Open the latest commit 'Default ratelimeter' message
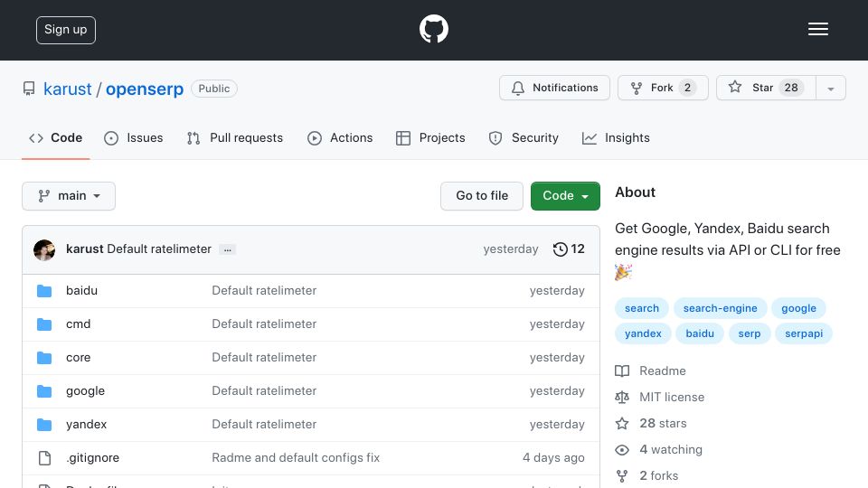The width and height of the screenshot is (868, 488). tap(159, 249)
